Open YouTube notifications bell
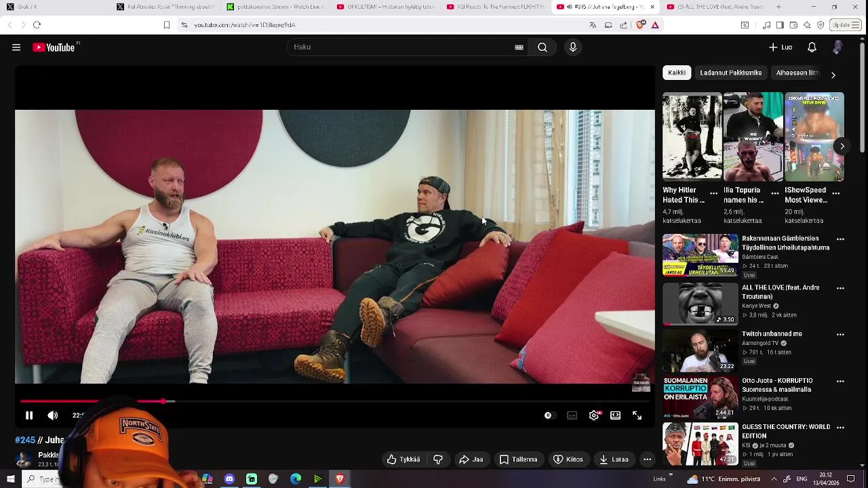Screen dimensions: 868x488 pyautogui.click(x=812, y=47)
